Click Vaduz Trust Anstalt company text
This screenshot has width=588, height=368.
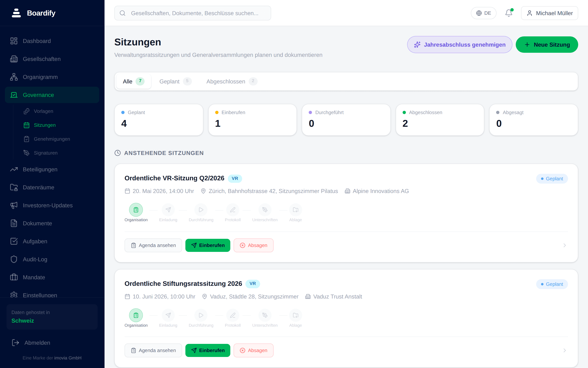pyautogui.click(x=337, y=296)
